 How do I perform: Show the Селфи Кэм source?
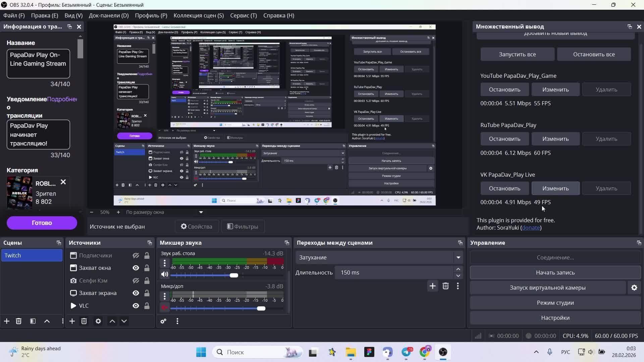[136, 281]
